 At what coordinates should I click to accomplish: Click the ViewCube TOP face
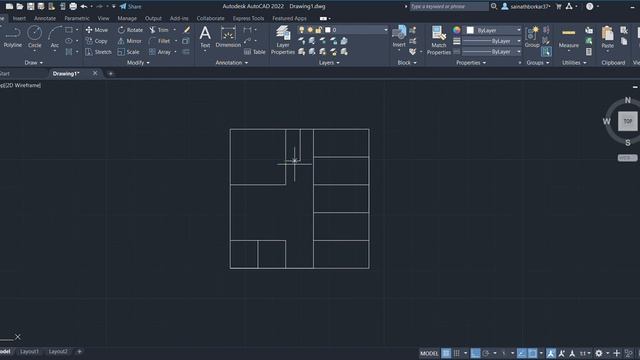coord(627,121)
